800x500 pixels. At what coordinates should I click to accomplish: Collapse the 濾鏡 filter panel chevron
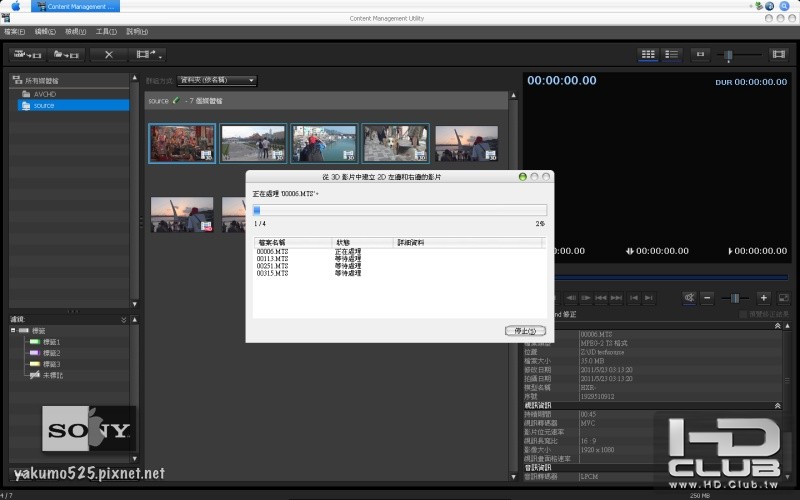(x=123, y=319)
